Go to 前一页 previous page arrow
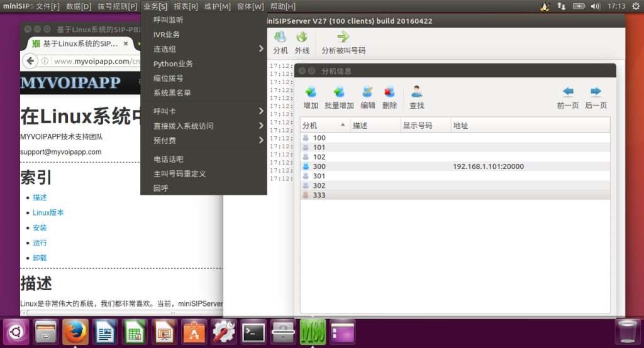The height and width of the screenshot is (348, 644). pyautogui.click(x=568, y=92)
